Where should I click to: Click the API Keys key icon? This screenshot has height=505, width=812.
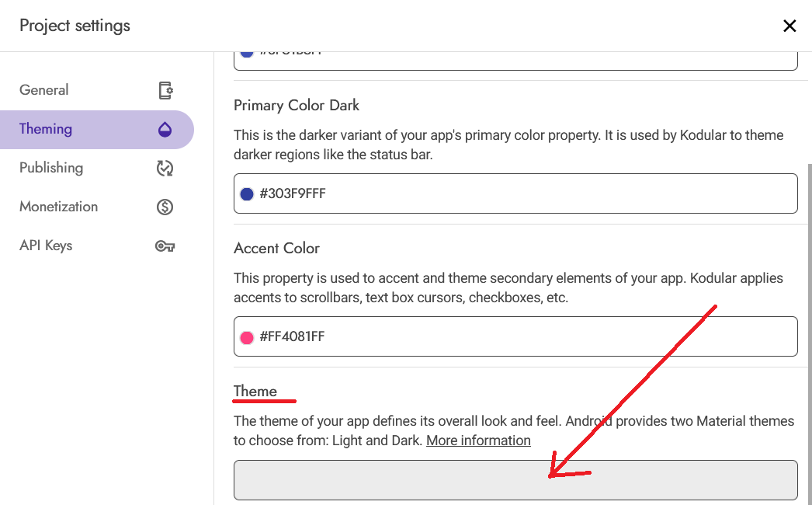click(165, 246)
